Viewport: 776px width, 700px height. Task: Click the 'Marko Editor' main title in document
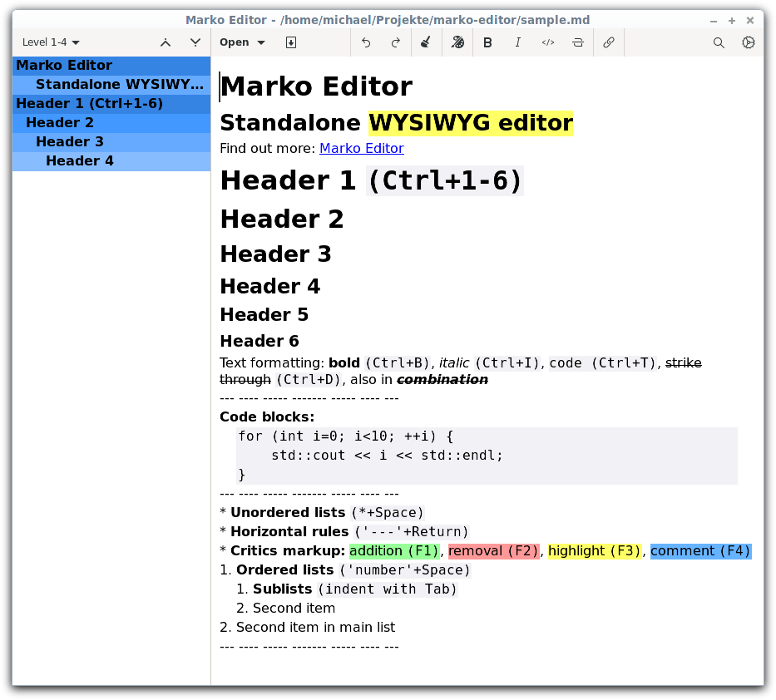pyautogui.click(x=316, y=86)
